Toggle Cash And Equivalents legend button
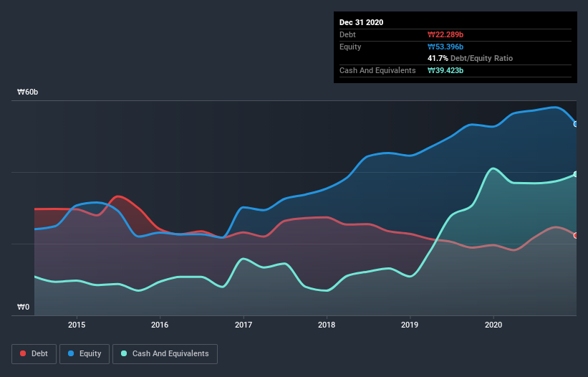 tap(165, 354)
